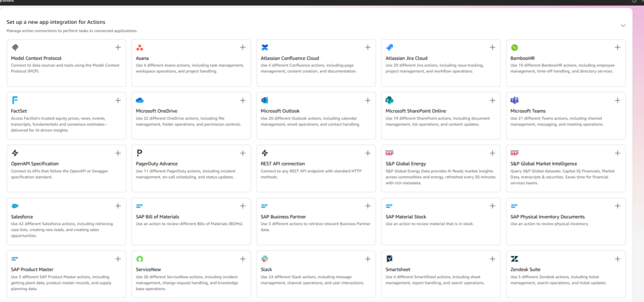644x302 pixels.
Task: Click the Slack logo icon
Action: tap(265, 259)
